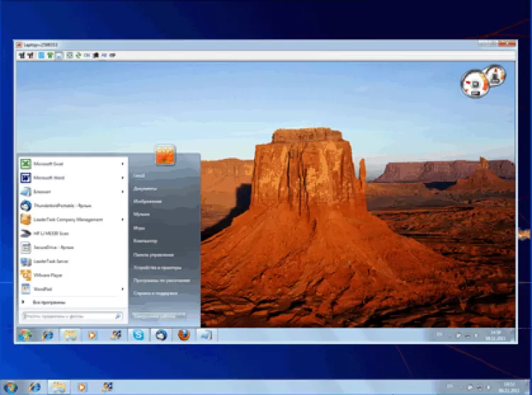Image resolution: width=532 pixels, height=395 pixels.
Task: Open Internet Explorer on the local taskbar
Action: (35, 387)
